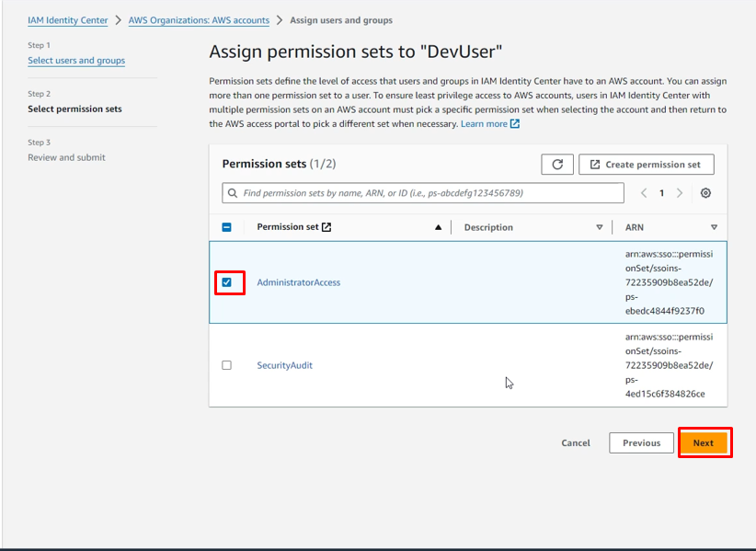Click the ARN column header text
This screenshot has width=756, height=551.
point(634,227)
